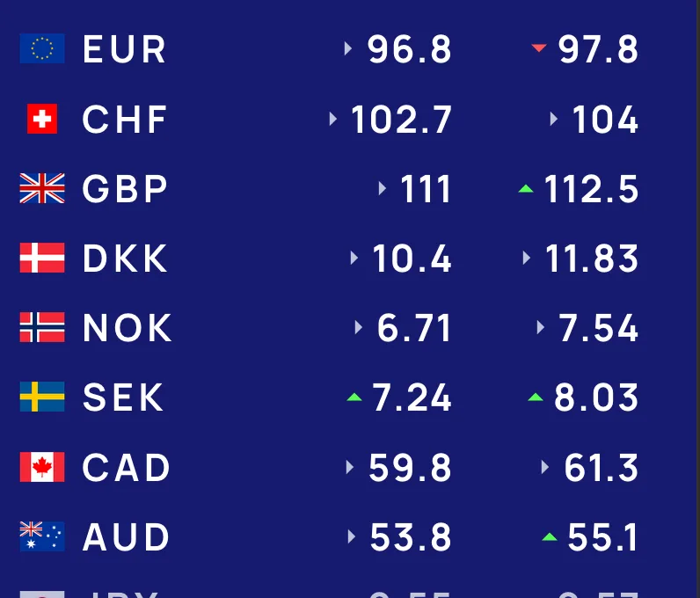The height and width of the screenshot is (598, 700).
Task: Click the European Union flag icon
Action: click(x=42, y=48)
